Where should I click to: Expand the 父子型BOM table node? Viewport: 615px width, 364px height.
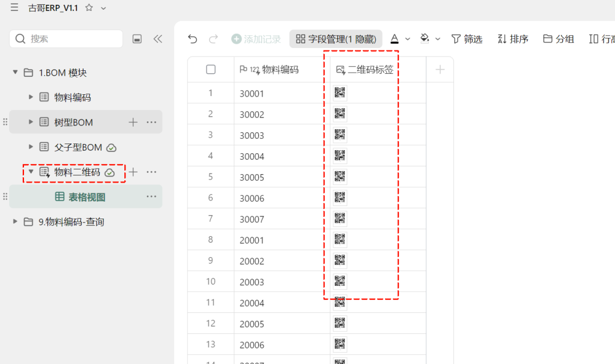tap(31, 147)
